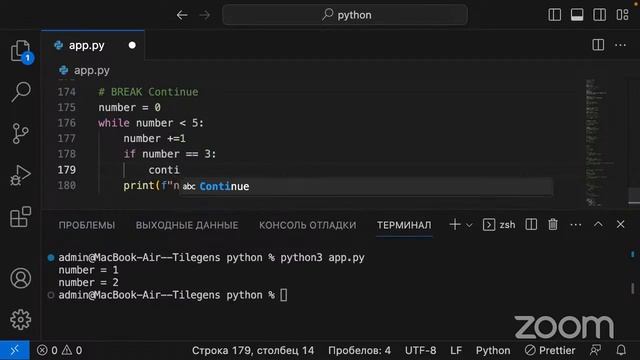640x360 pixels.
Task: Click the typed conti text on line 179
Action: click(x=164, y=170)
